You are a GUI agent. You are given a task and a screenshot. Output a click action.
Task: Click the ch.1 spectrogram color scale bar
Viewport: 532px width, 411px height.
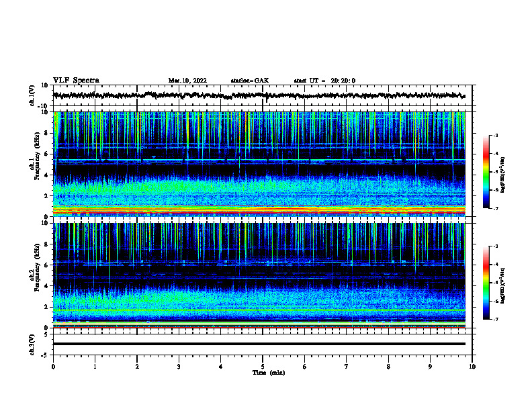[486, 172]
